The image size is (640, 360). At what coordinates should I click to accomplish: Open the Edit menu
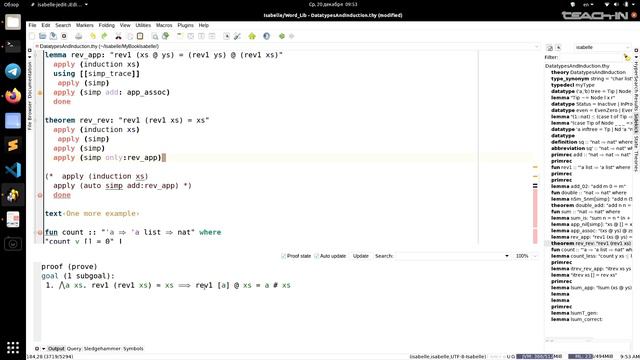pos(46,25)
